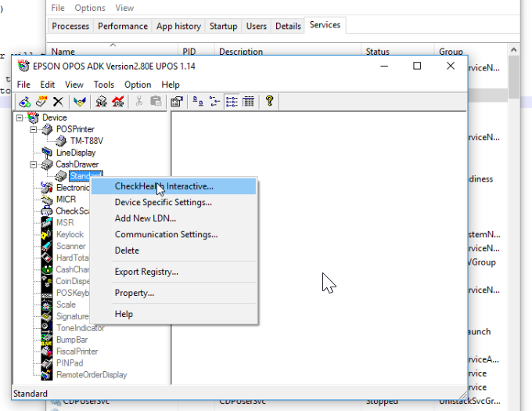Select the MSR tree item
The height and width of the screenshot is (411, 532).
(65, 222)
